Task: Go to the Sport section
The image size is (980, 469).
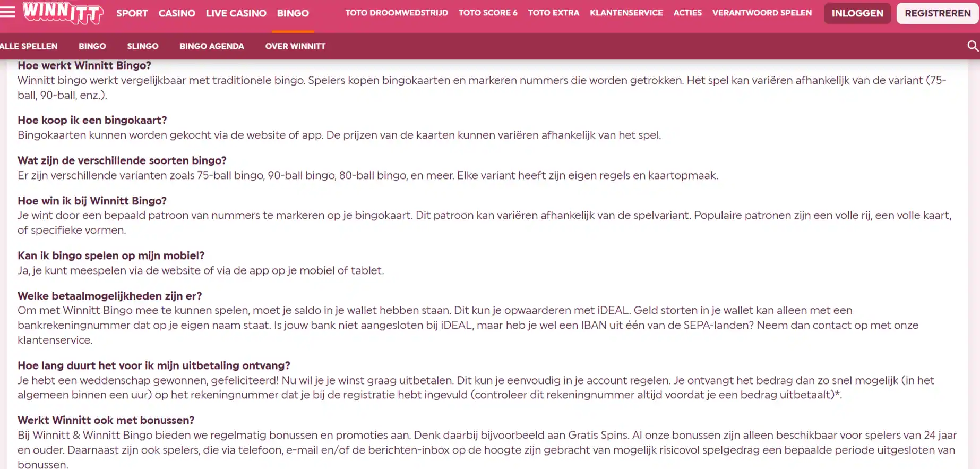Action: tap(132, 13)
